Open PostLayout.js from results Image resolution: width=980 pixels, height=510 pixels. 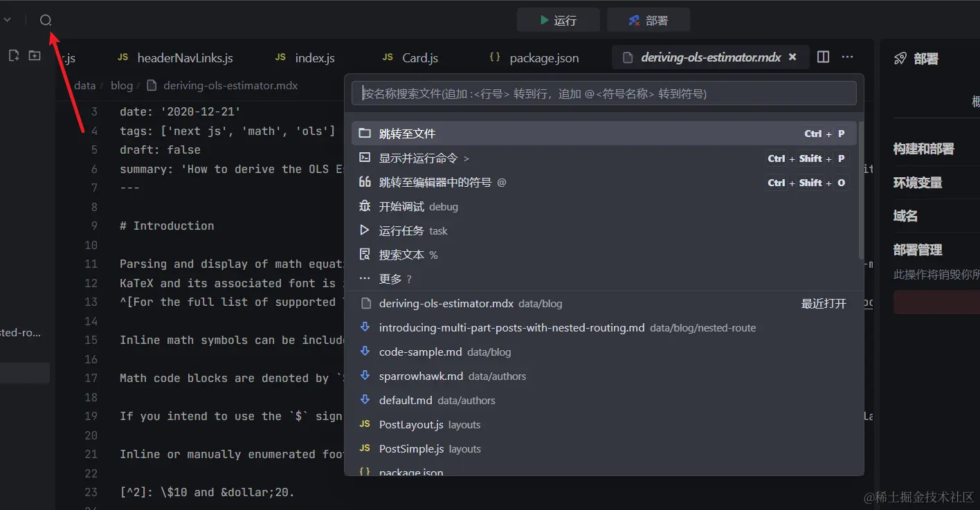pos(604,424)
